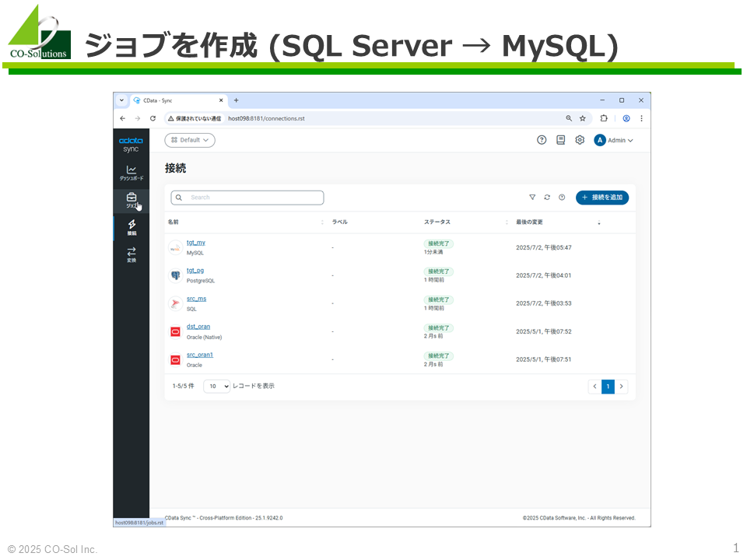Open the help question-mark icon
The width and height of the screenshot is (747, 560).
[542, 140]
